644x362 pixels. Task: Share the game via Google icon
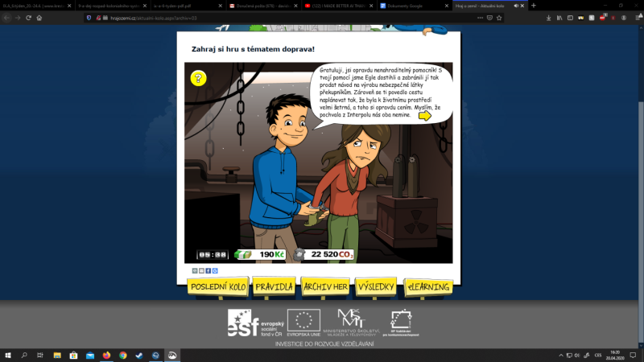215,271
